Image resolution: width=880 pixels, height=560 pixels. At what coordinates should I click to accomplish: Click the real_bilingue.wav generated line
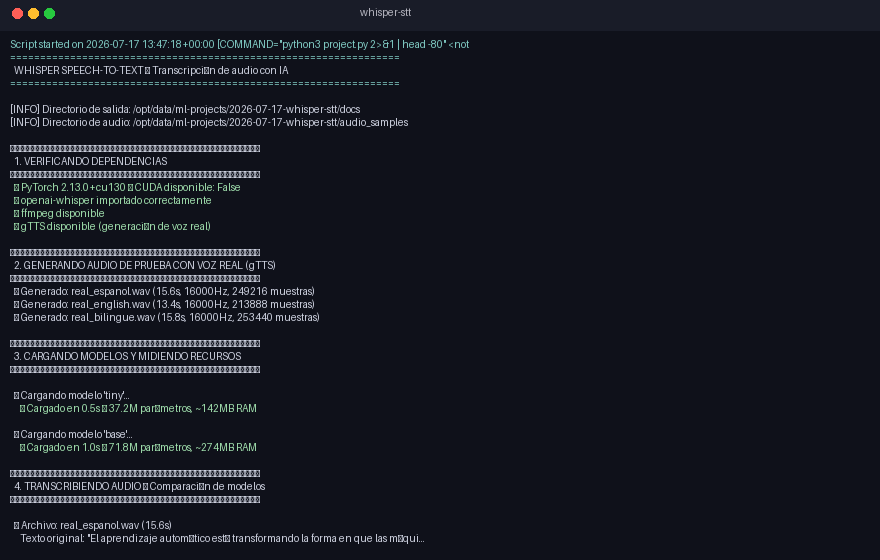click(167, 317)
